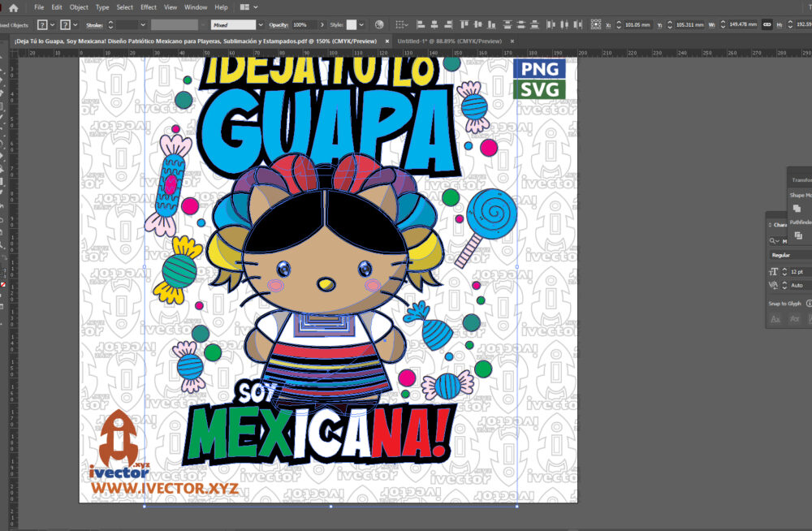Image resolution: width=812 pixels, height=531 pixels.
Task: Click the font search magnifier icon
Action: tap(774, 241)
